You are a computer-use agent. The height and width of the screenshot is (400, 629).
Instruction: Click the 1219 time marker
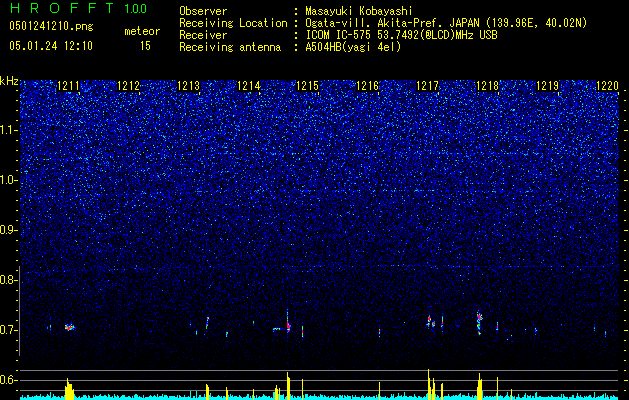pyautogui.click(x=547, y=86)
